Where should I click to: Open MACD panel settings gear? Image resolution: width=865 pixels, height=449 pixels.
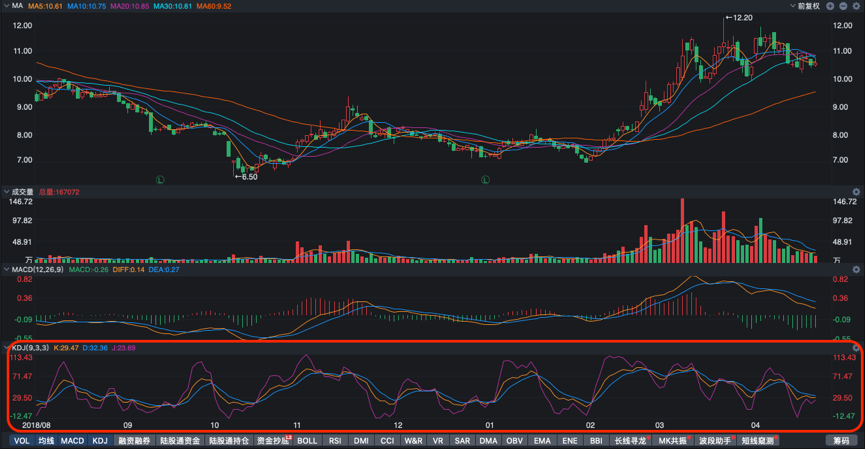click(856, 270)
